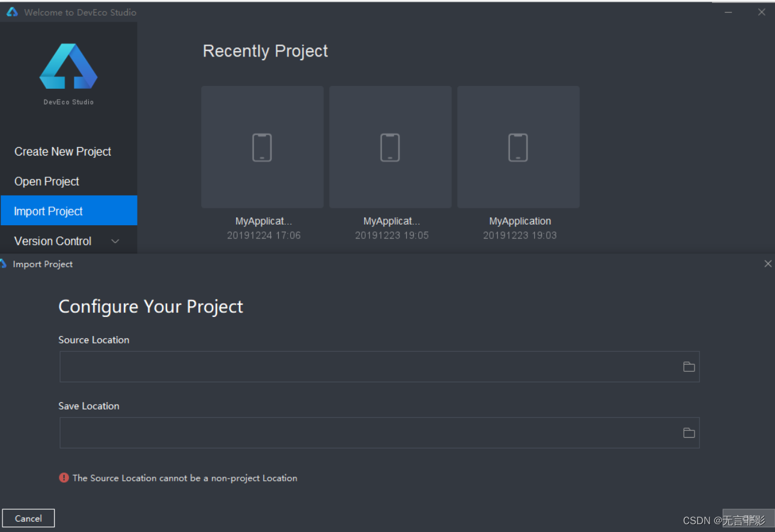Select Create New Project
Screen dimensions: 775x532
click(x=63, y=152)
